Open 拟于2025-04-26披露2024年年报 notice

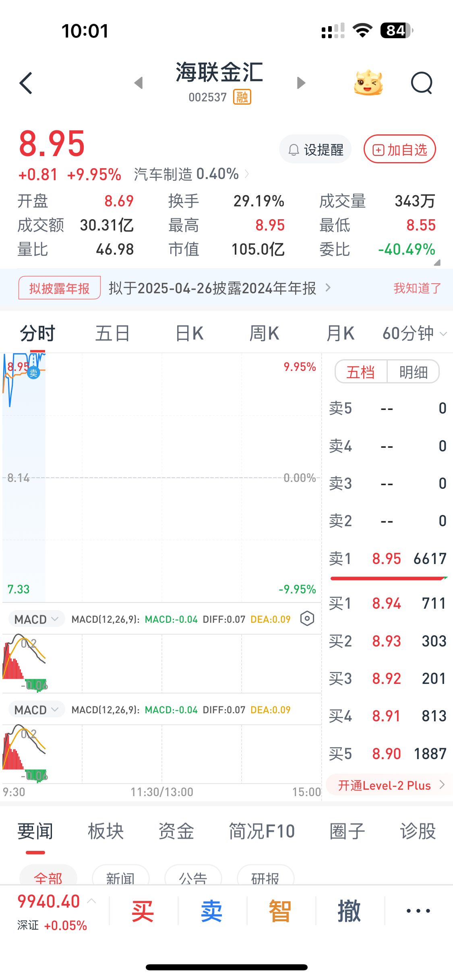(x=219, y=288)
